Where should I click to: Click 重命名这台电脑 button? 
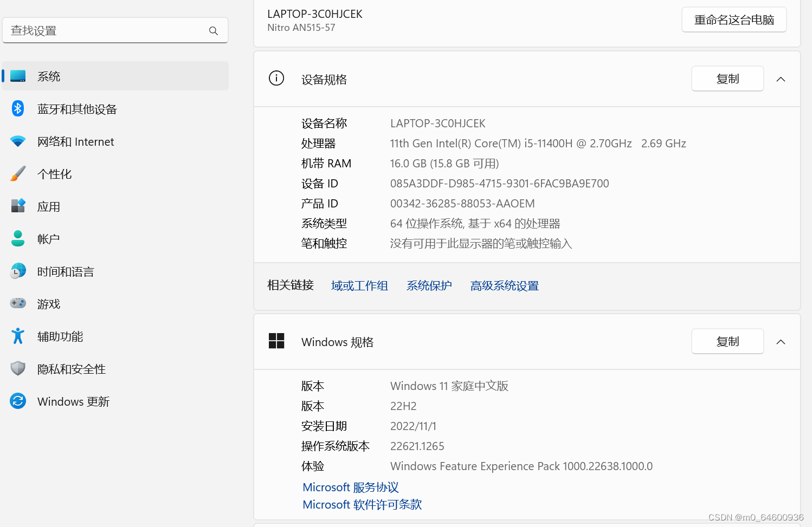pyautogui.click(x=734, y=20)
